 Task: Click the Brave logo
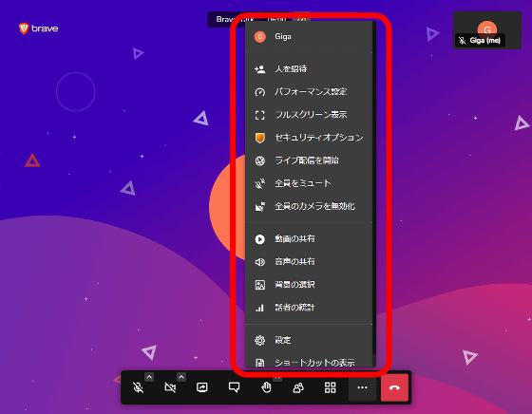(38, 28)
